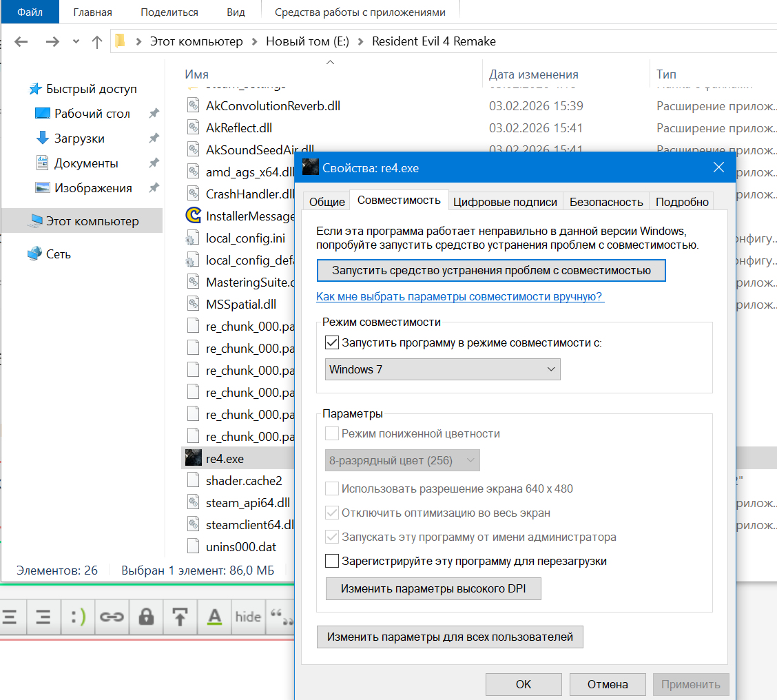This screenshot has height=700, width=777.
Task: Click the emoticon smiley icon in editor toolbar
Action: tap(78, 617)
